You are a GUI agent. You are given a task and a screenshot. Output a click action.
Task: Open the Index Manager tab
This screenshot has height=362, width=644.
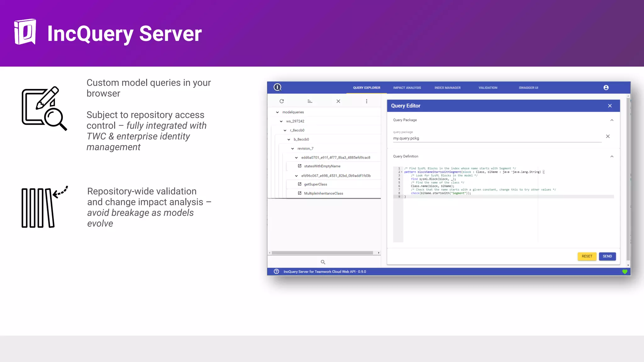[447, 88]
